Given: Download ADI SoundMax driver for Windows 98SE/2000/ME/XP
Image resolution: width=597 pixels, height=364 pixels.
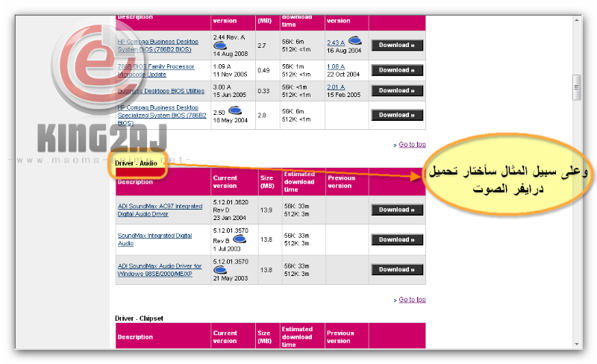Looking at the screenshot, I should coord(397,270).
